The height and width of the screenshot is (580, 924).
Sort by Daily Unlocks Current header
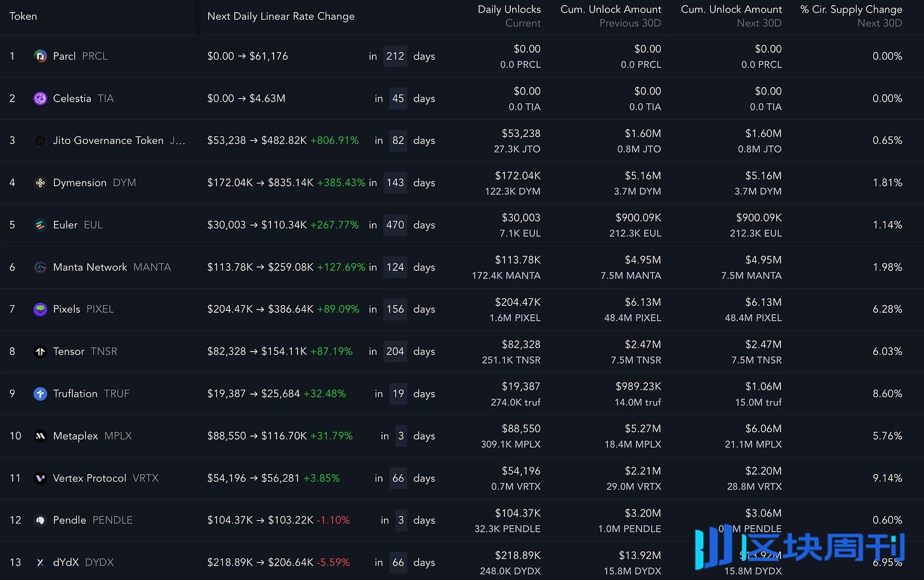(x=509, y=16)
